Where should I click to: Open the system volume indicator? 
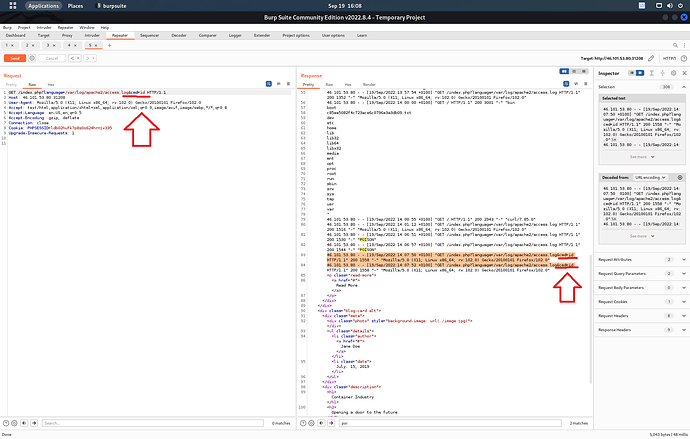tap(670, 6)
